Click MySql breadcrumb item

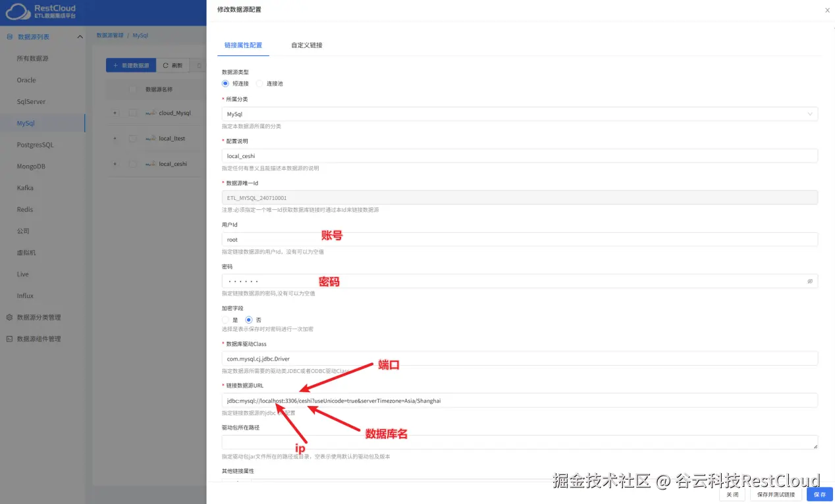pos(140,36)
